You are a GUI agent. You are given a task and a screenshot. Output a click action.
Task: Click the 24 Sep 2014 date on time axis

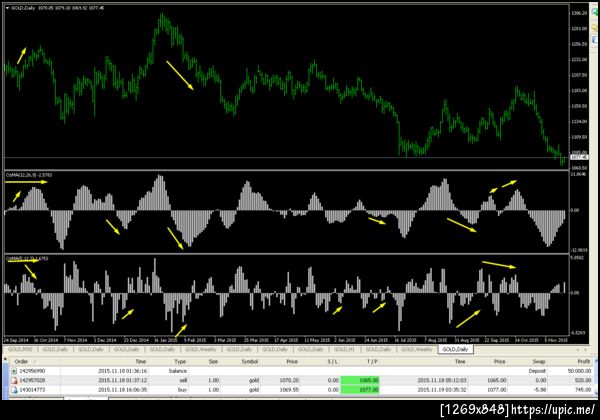click(16, 340)
